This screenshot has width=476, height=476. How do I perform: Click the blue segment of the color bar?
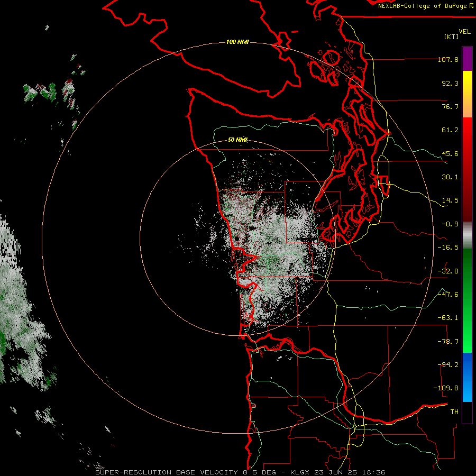[467, 377]
